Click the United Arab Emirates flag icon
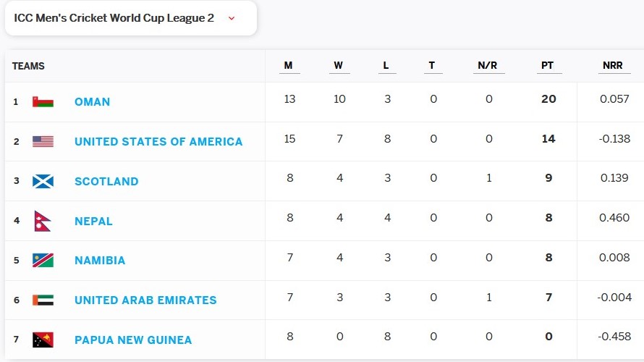The width and height of the screenshot is (644, 362). click(43, 300)
